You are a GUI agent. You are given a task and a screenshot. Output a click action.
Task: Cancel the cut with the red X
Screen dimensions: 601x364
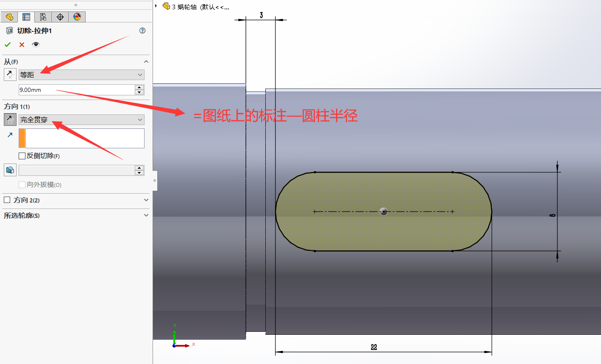pos(22,44)
